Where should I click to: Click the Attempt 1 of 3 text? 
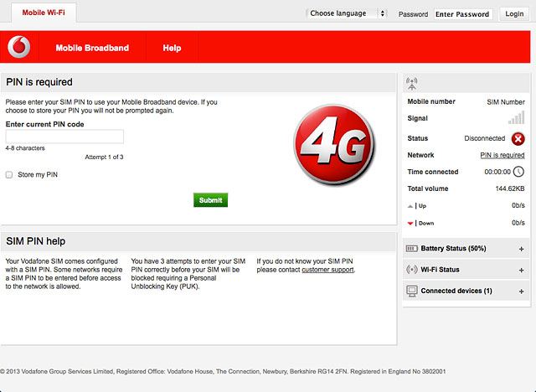[x=104, y=157]
